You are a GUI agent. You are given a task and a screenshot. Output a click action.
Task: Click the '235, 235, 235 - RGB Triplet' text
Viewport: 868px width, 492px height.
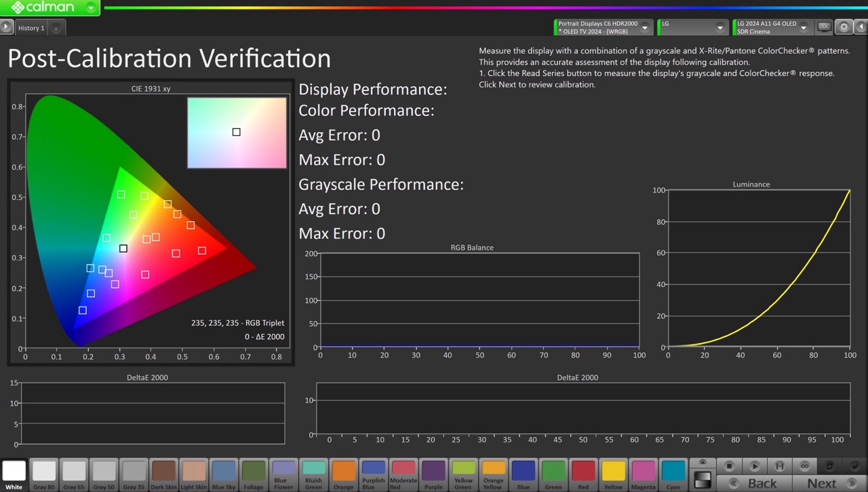point(237,323)
